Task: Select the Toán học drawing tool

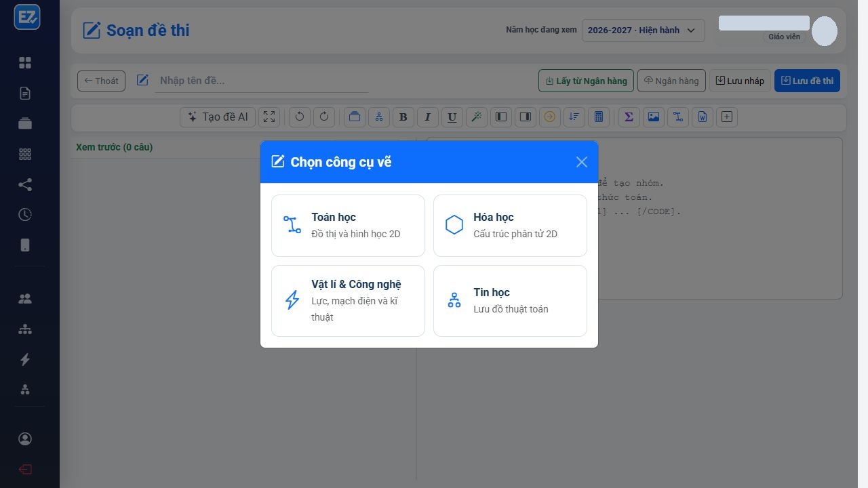Action: pos(348,226)
